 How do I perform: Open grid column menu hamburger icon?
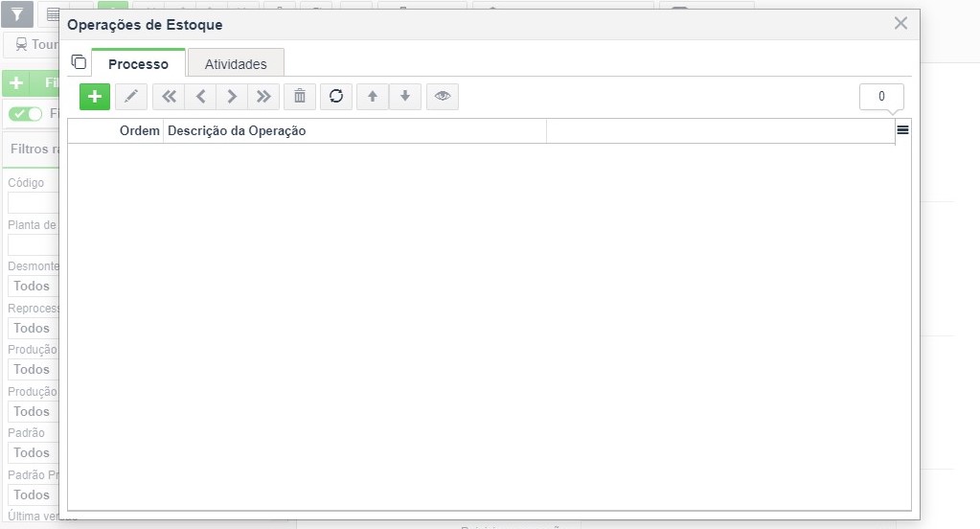click(902, 130)
